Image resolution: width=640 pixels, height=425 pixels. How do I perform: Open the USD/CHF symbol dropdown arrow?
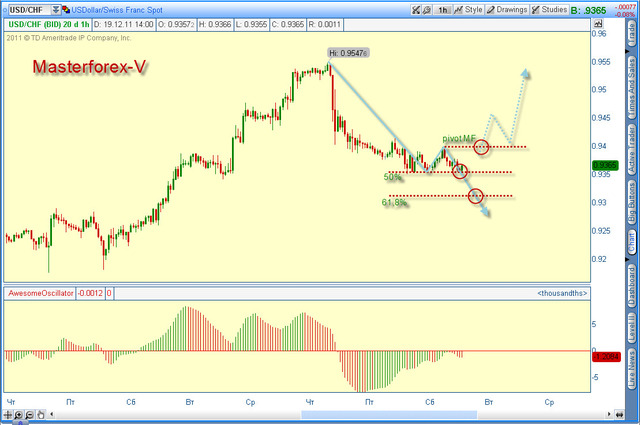56,10
